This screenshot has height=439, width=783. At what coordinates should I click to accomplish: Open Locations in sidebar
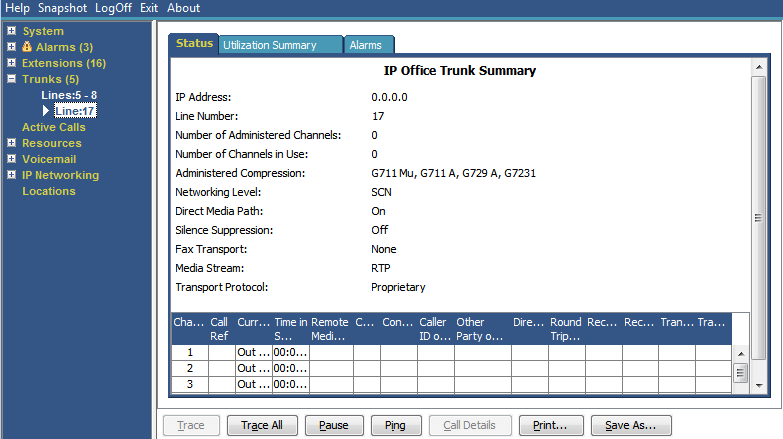click(x=48, y=191)
